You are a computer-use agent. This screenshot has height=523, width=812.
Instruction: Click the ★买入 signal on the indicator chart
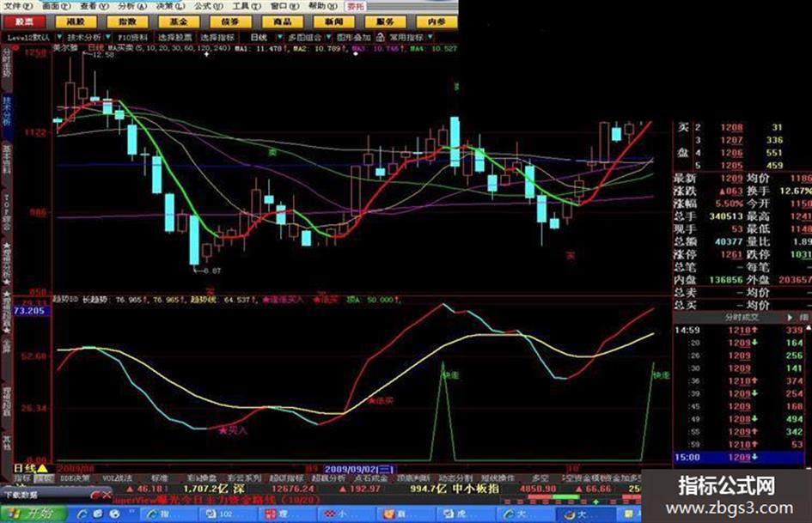[233, 429]
